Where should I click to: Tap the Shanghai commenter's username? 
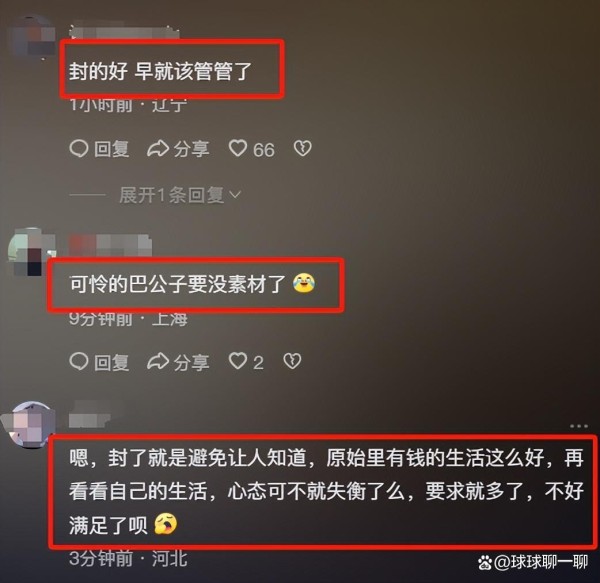[110, 244]
